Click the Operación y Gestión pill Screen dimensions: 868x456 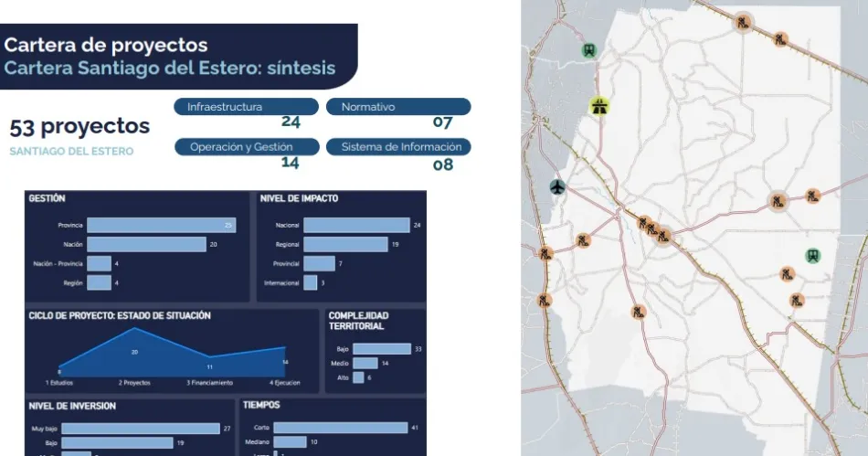point(246,147)
